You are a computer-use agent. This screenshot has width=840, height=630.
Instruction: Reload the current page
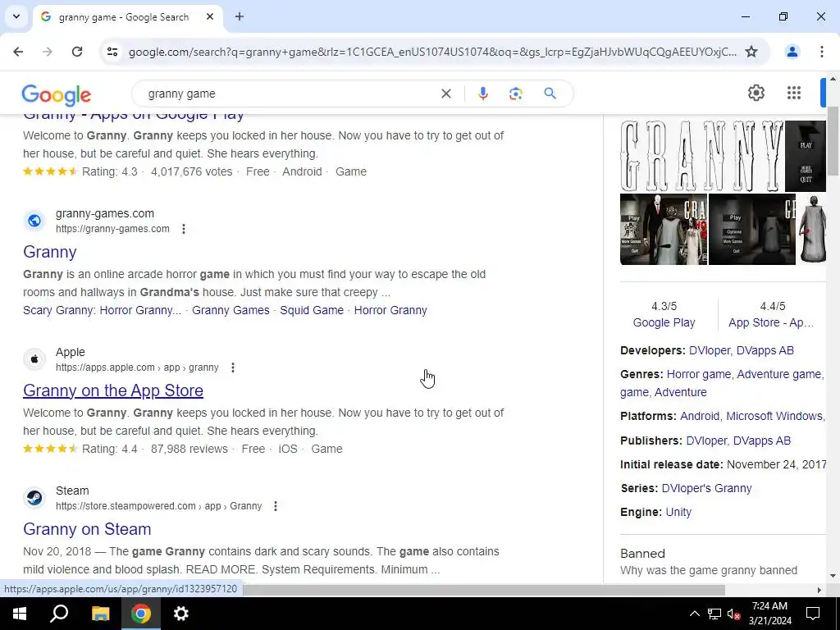click(77, 52)
